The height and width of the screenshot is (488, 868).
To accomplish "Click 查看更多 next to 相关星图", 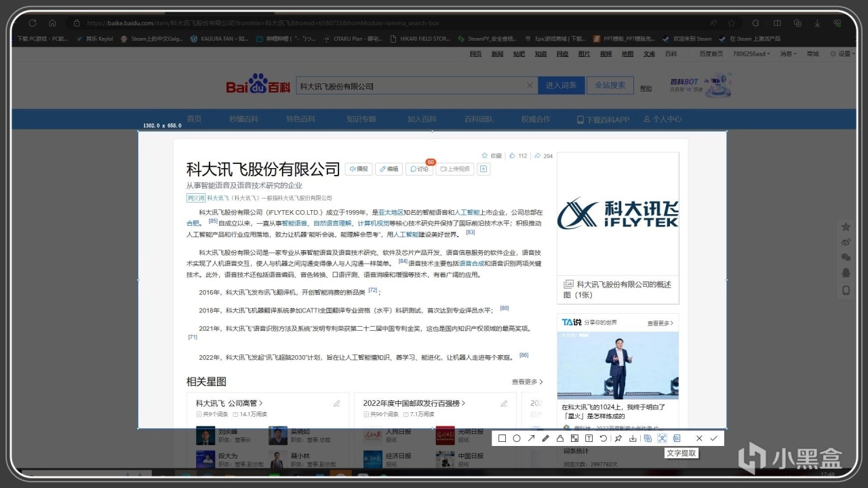I will 527,382.
